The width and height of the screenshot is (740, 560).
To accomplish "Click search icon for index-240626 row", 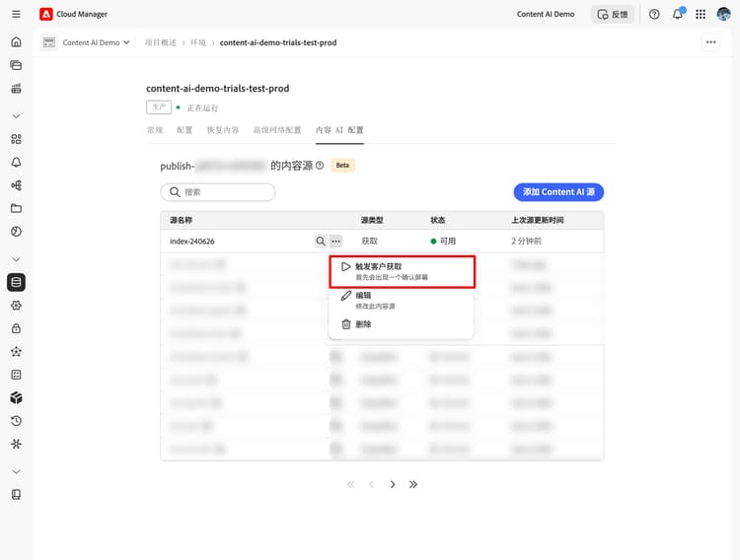I will 321,242.
